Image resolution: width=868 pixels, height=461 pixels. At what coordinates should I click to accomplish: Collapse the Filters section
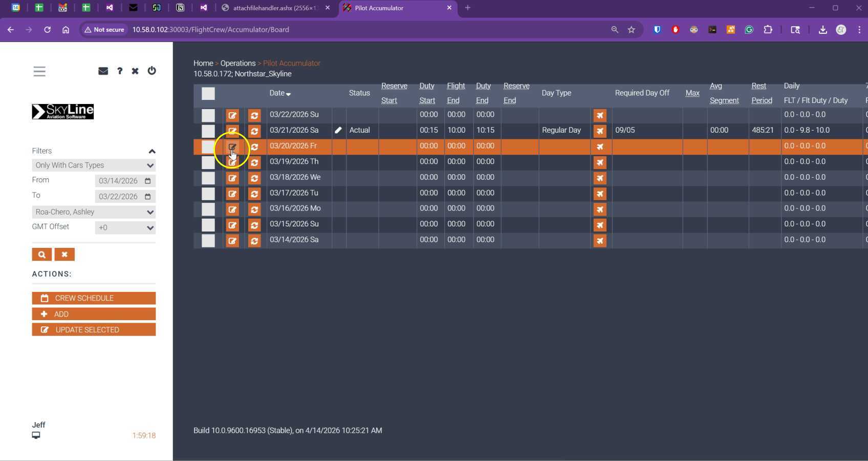coord(152,151)
